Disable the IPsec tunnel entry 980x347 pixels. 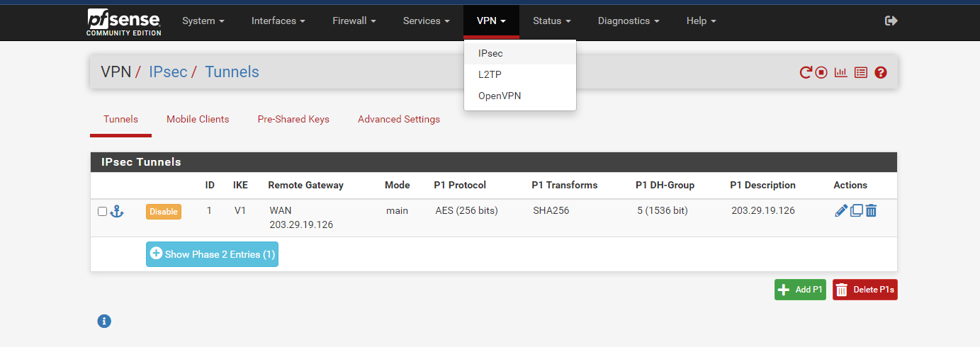[x=164, y=212]
